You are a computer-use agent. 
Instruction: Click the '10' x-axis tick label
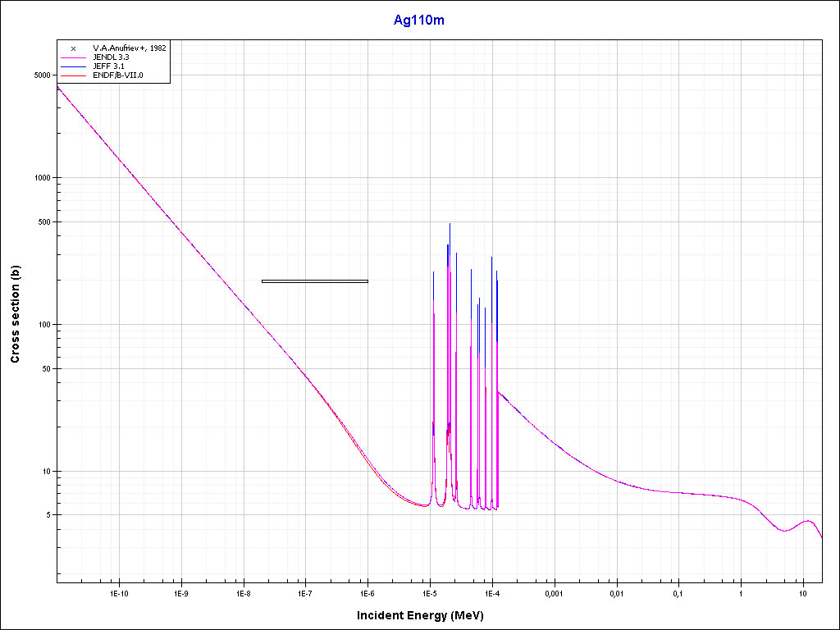[x=803, y=592]
